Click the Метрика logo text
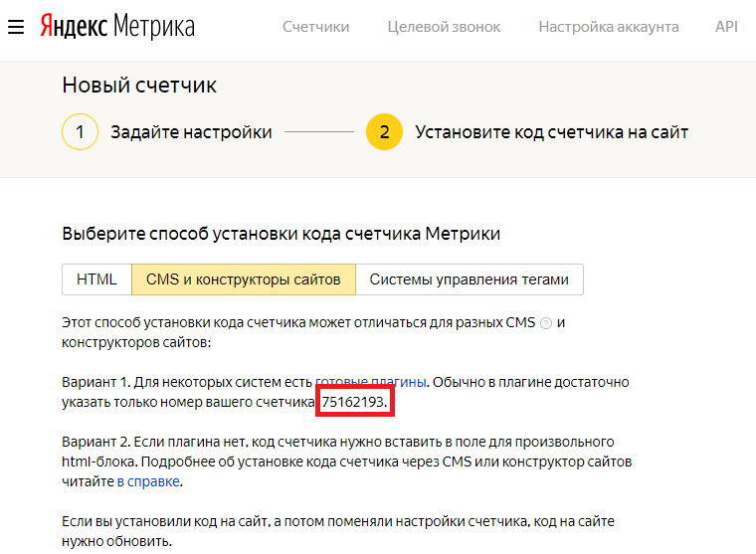The image size is (756, 554). pyautogui.click(x=154, y=27)
